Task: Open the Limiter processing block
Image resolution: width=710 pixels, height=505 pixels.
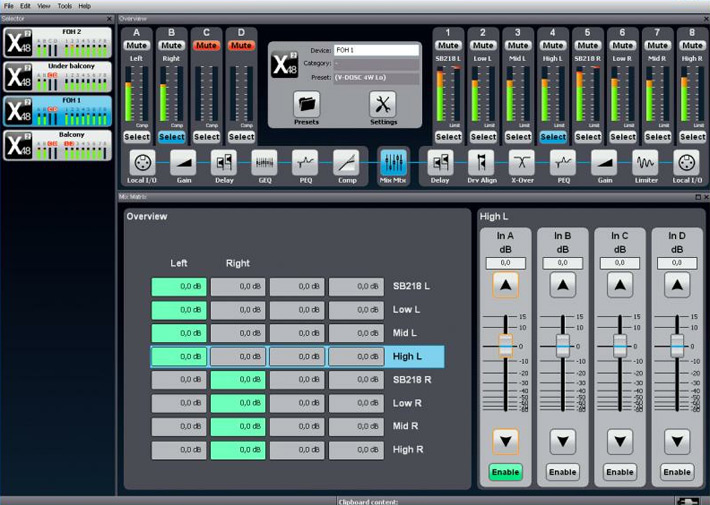Action: (645, 163)
